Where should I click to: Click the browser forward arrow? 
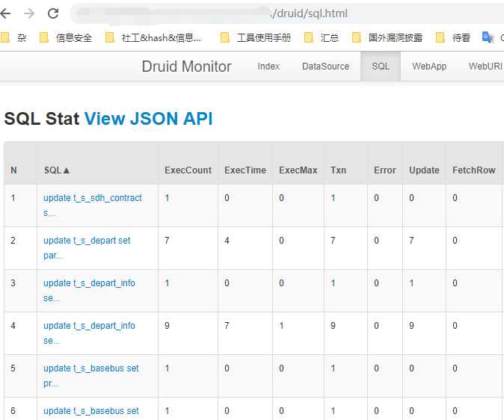click(29, 13)
